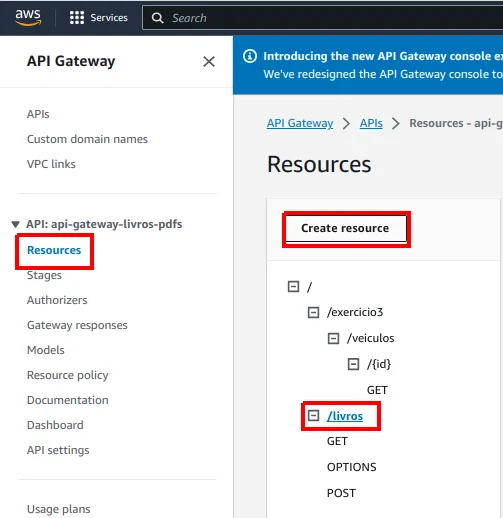503x518 pixels.
Task: Click the AWS logo home icon
Action: (x=28, y=17)
